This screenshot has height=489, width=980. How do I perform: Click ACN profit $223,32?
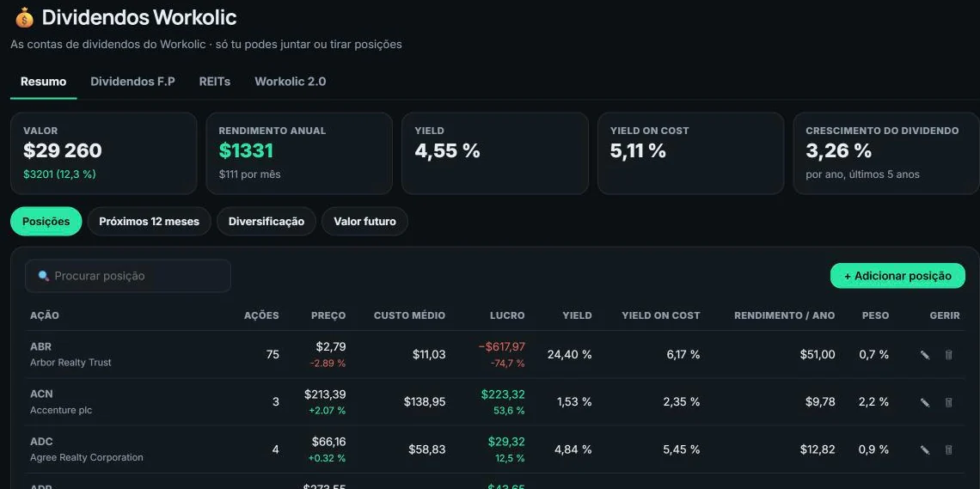pos(503,394)
